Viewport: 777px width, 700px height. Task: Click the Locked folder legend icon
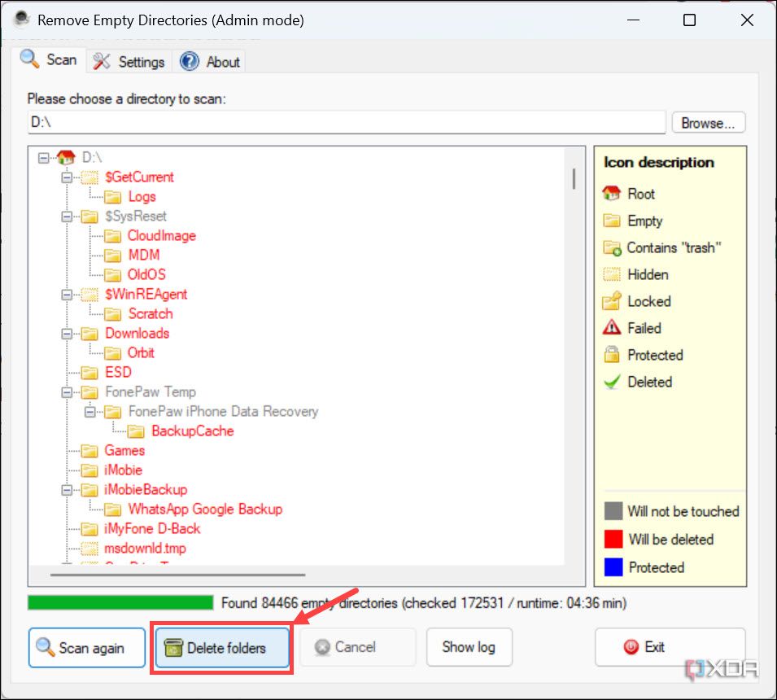click(x=612, y=301)
